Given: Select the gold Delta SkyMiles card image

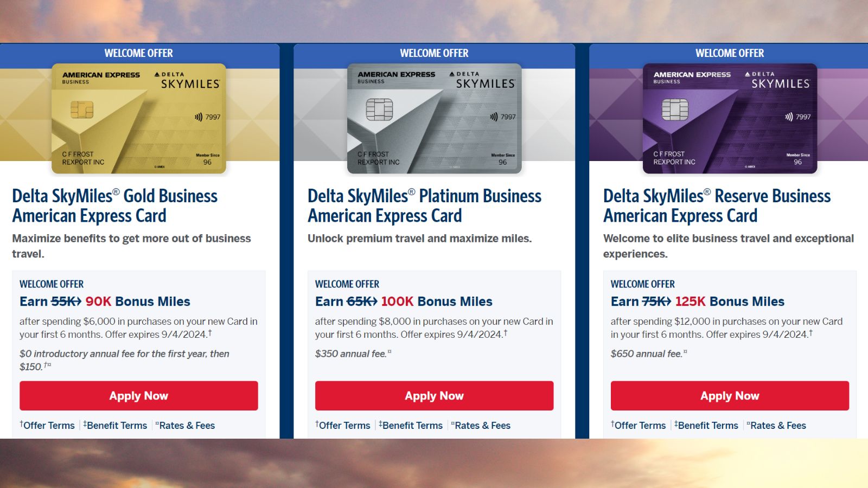Looking at the screenshot, I should pyautogui.click(x=138, y=119).
